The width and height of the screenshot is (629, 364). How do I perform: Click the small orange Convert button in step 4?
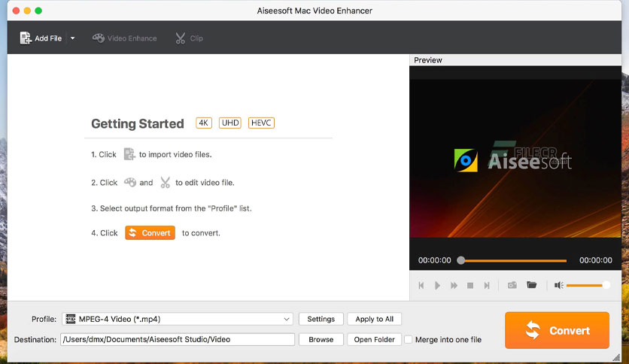(x=150, y=232)
